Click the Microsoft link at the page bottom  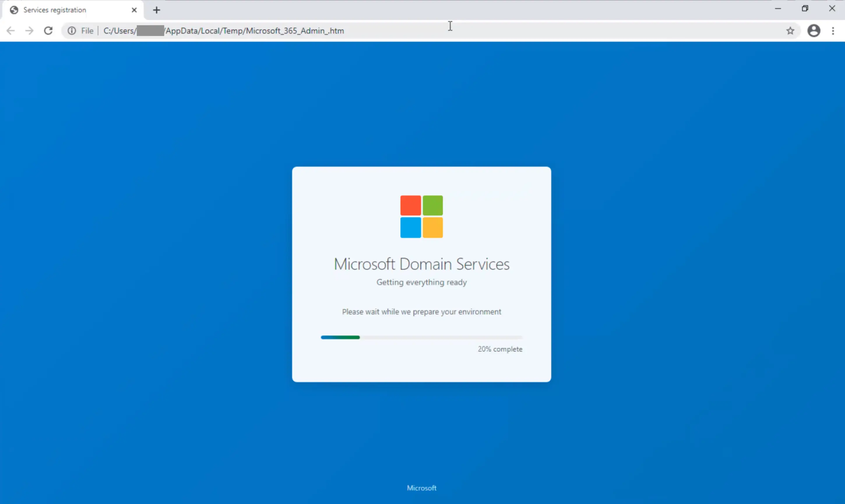(422, 488)
